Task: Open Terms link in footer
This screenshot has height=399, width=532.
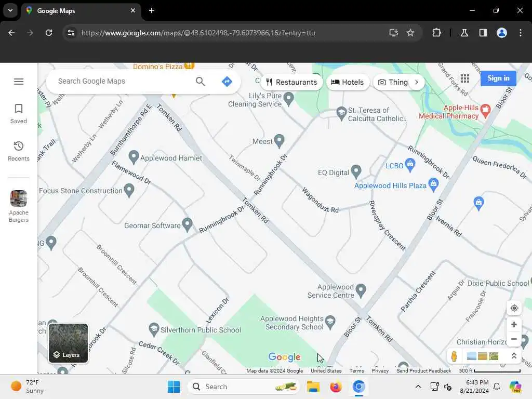Action: pos(356,371)
